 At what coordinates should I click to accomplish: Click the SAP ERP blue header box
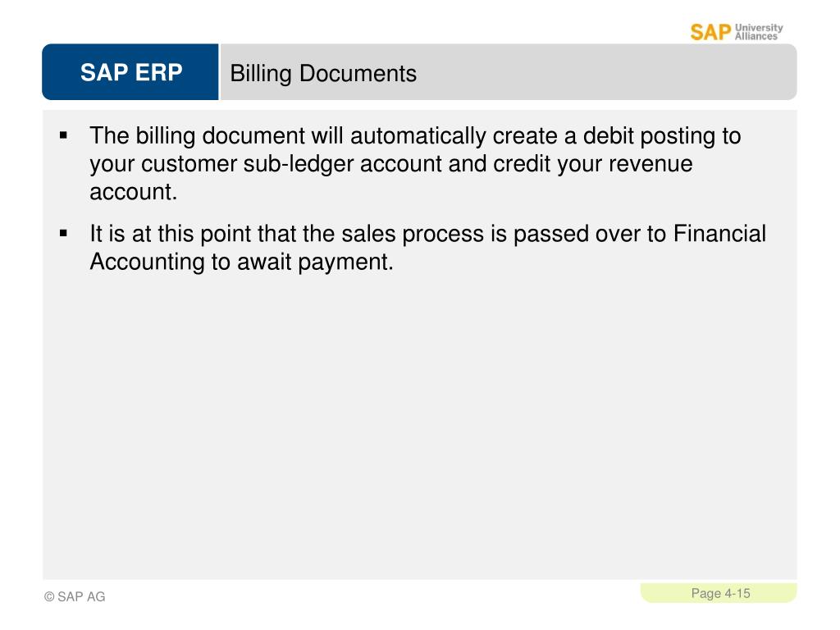130,72
